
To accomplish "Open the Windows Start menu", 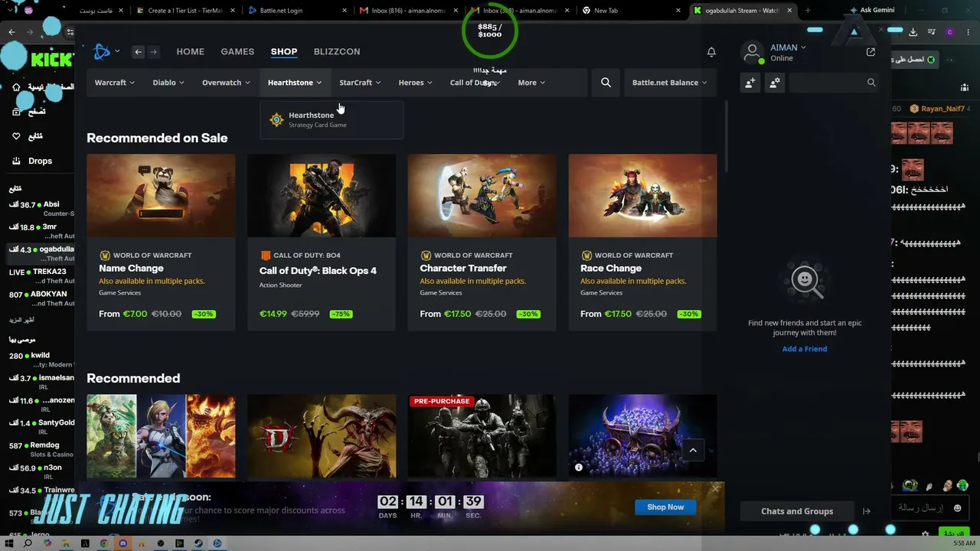I will coord(9,543).
